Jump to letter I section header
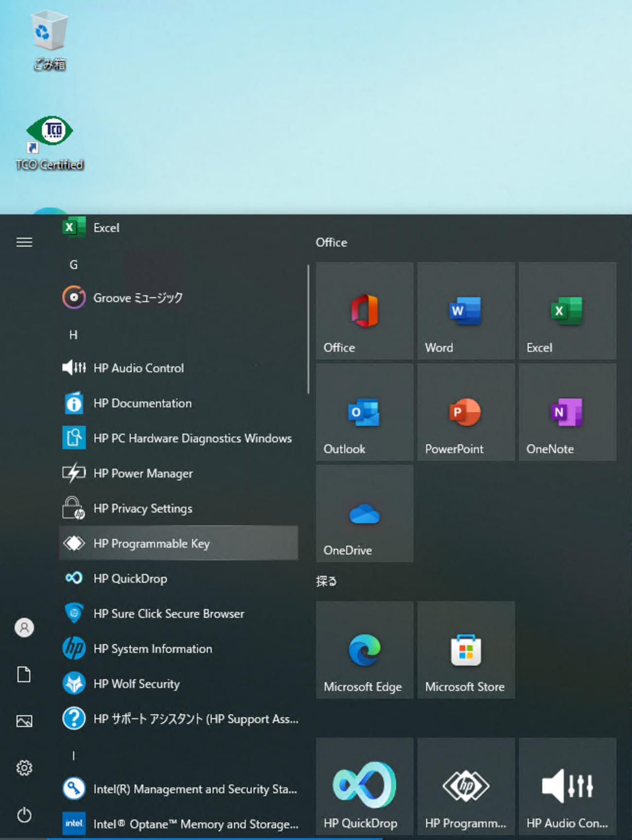The image size is (632, 840). (73, 755)
